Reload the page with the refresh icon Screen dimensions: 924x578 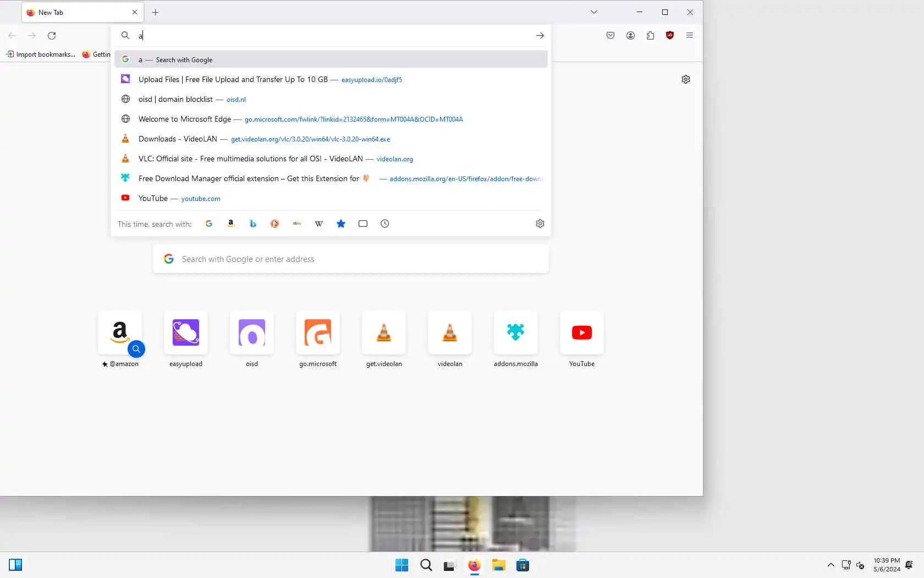point(52,36)
